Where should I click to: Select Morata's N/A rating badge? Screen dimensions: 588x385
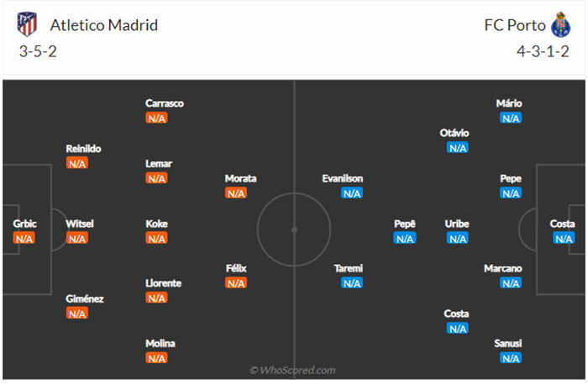pyautogui.click(x=236, y=193)
